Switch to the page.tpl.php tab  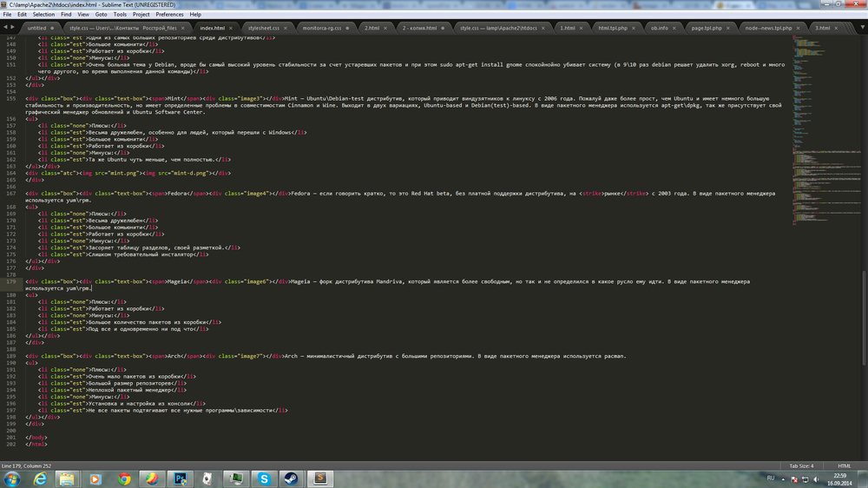point(707,28)
